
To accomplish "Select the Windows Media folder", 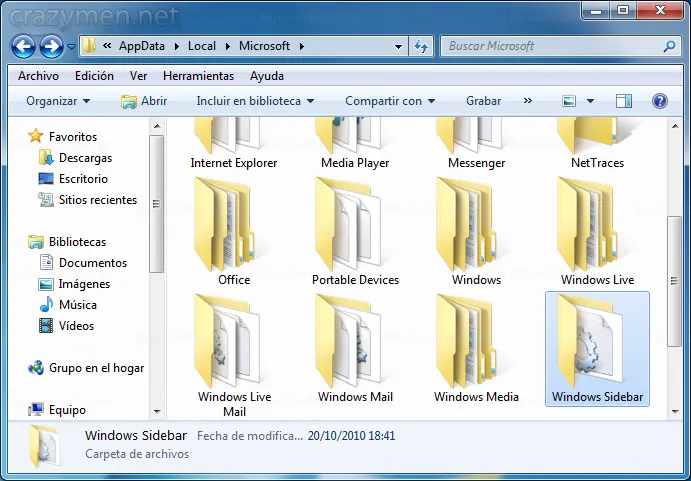I will click(x=476, y=348).
